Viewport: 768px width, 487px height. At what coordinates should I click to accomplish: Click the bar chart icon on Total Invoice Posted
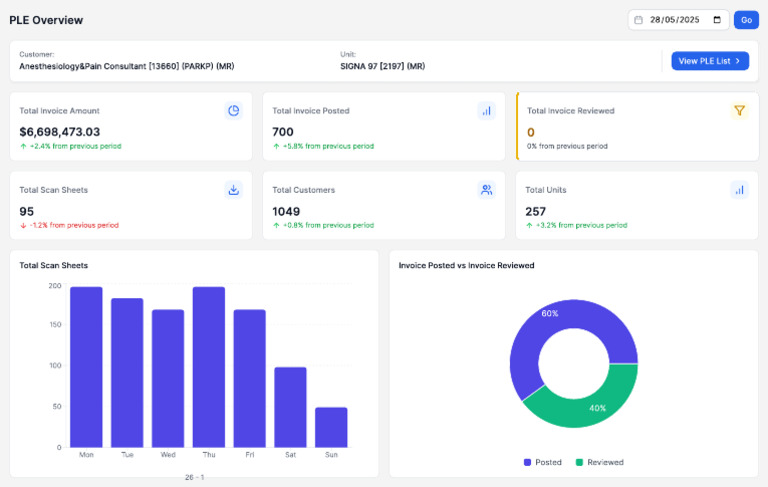486,111
